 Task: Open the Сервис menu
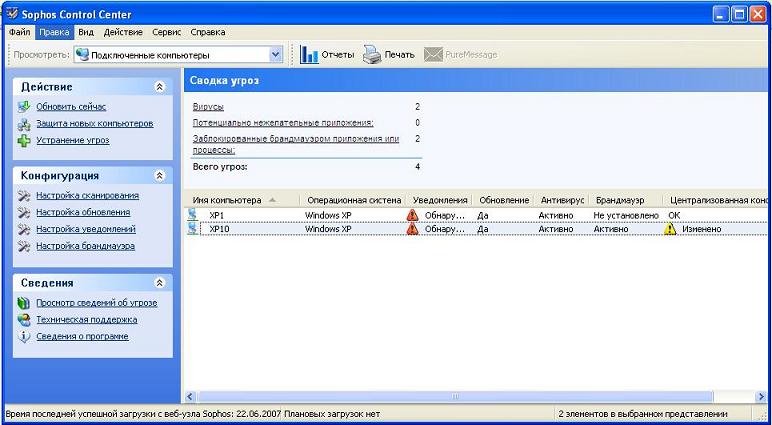[x=167, y=32]
